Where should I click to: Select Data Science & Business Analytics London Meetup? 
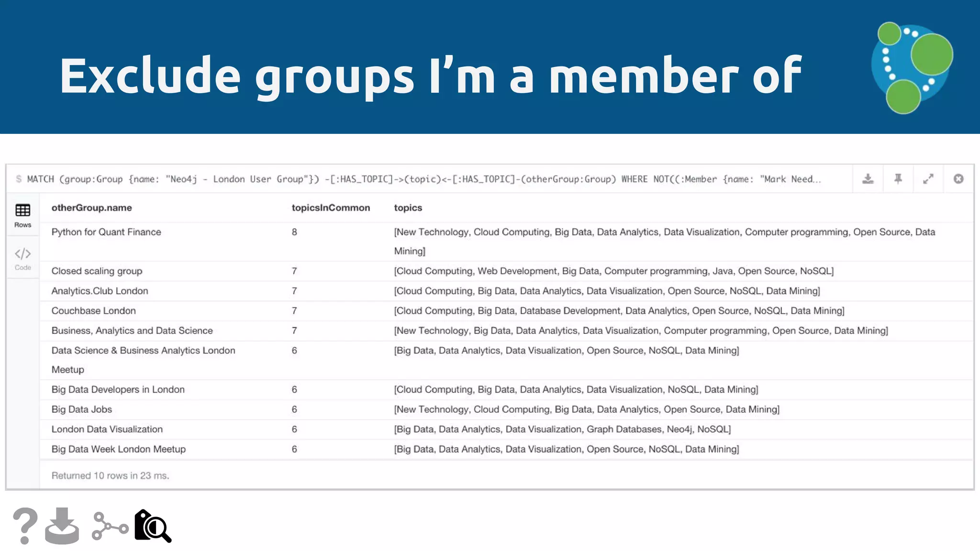coord(506,360)
